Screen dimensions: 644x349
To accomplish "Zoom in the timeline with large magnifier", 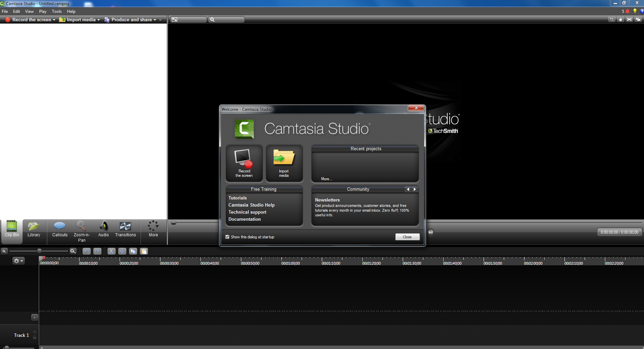I will (x=73, y=251).
